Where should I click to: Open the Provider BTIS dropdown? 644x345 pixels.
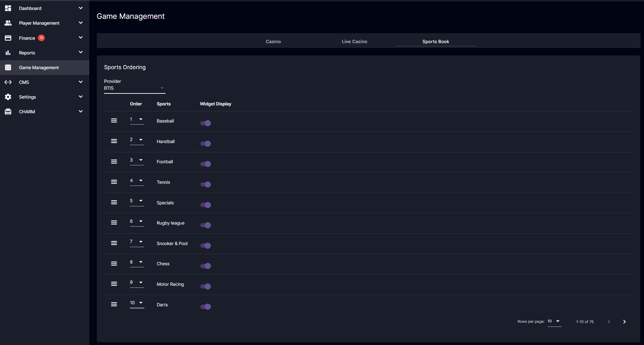[135, 88]
